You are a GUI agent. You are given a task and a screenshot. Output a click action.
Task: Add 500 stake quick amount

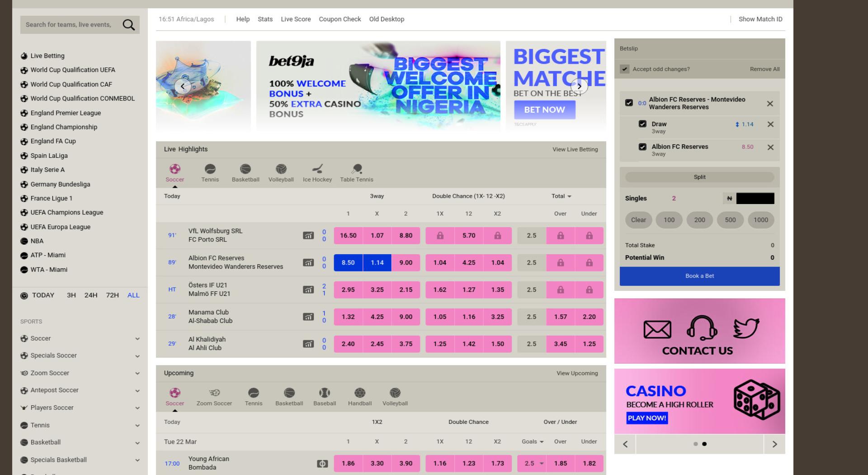click(x=730, y=220)
